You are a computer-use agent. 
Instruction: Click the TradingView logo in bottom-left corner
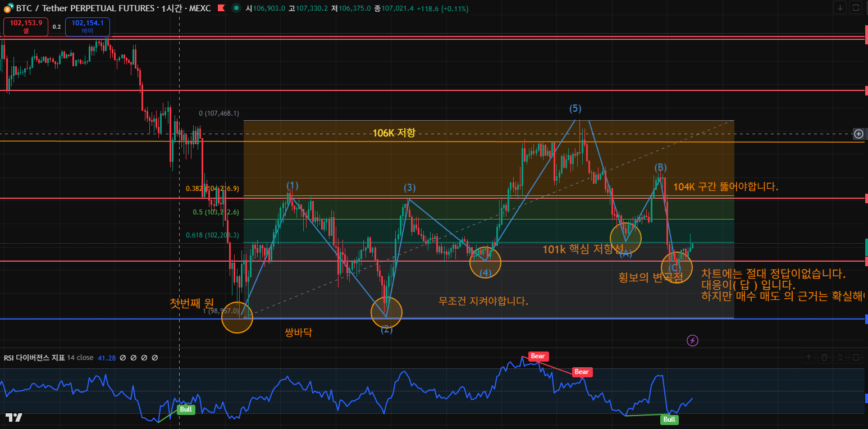click(14, 417)
